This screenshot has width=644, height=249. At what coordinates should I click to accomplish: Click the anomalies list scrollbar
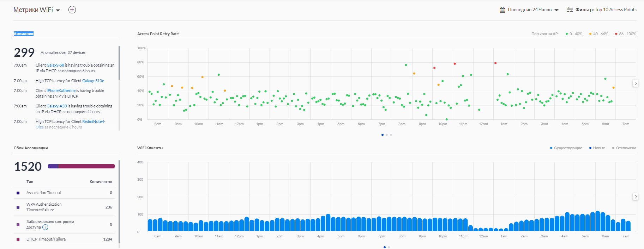coord(119,63)
